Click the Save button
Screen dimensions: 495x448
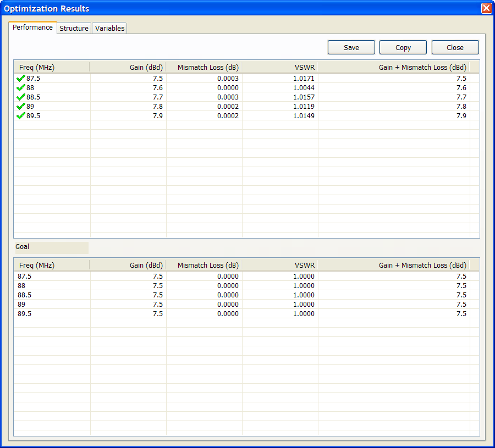coord(351,47)
